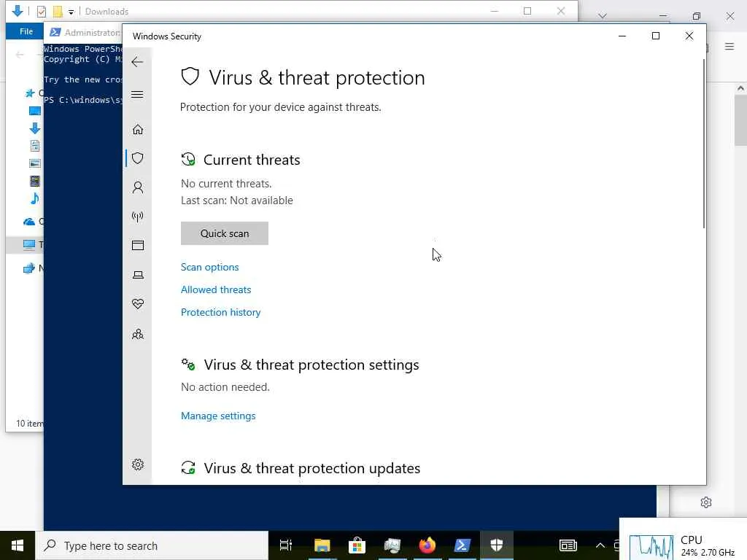The image size is (747, 560).
Task: Click the chevron dropdown in background window
Action: [602, 16]
